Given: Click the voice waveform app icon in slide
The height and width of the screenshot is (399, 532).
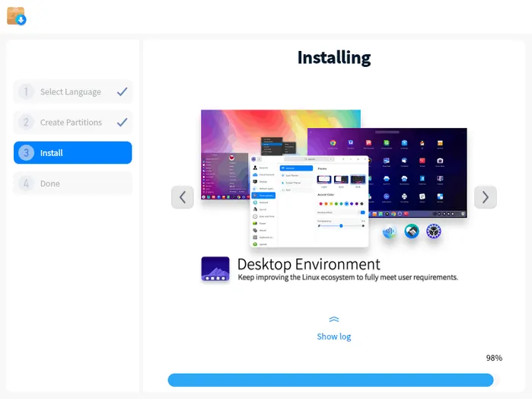Looking at the screenshot, I should tap(390, 232).
